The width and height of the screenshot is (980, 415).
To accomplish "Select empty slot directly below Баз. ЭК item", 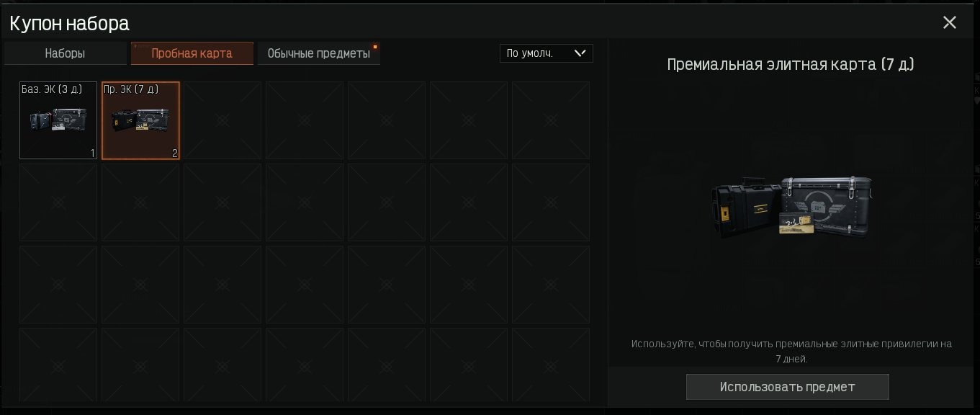I will (x=58, y=202).
